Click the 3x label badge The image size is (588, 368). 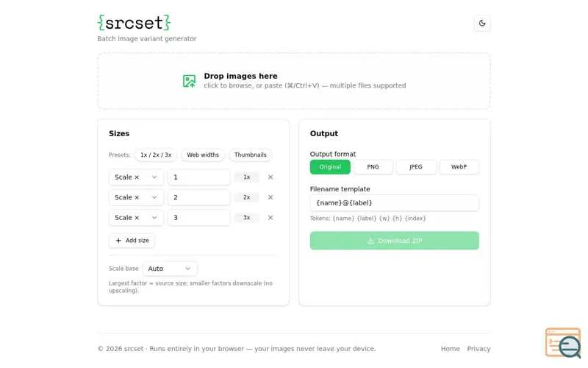[246, 218]
